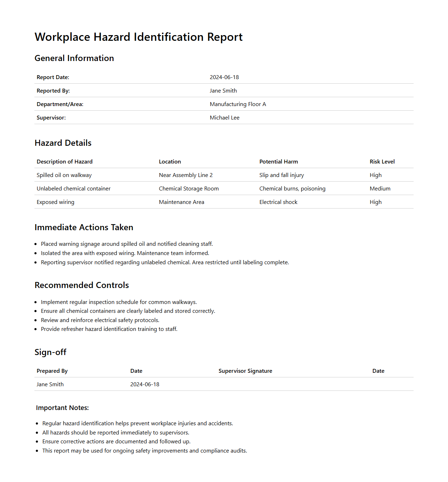
Task: Select the Electrical shock potential harm cell
Action: pyautogui.click(x=278, y=202)
